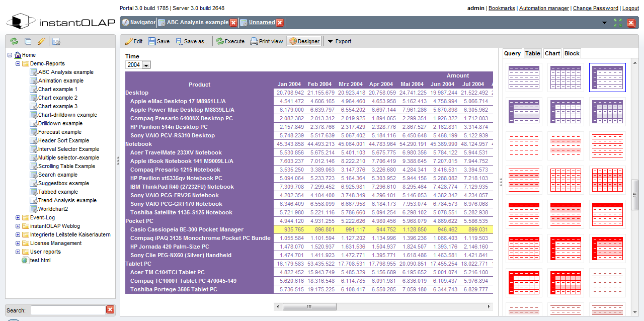Open the Automation manager link
Viewport: 644px width, 321px height.
544,8
